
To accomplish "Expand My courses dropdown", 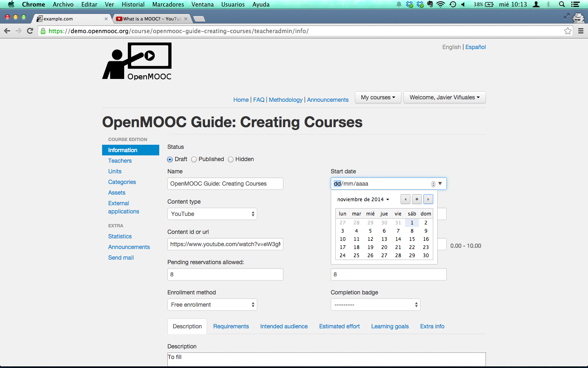I will click(378, 97).
